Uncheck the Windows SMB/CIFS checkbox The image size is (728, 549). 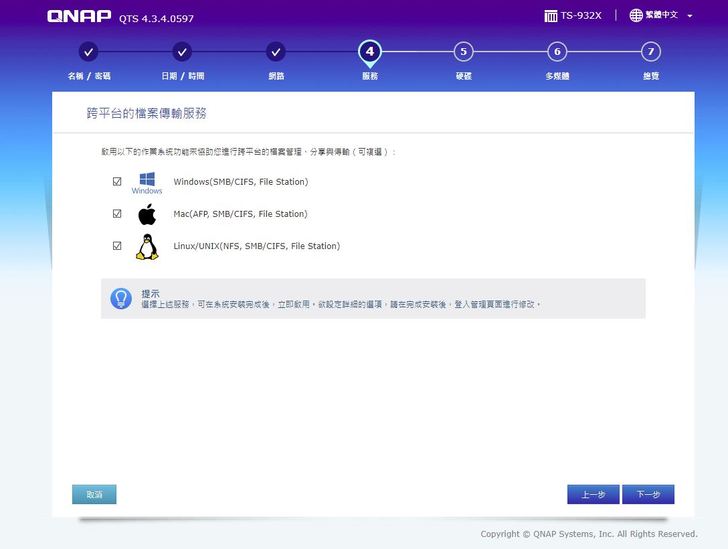tap(117, 182)
